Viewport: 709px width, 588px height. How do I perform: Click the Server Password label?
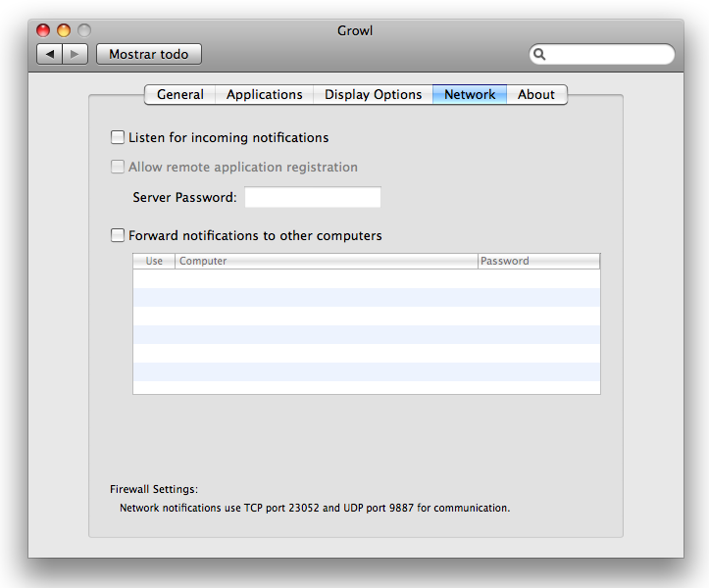184,198
